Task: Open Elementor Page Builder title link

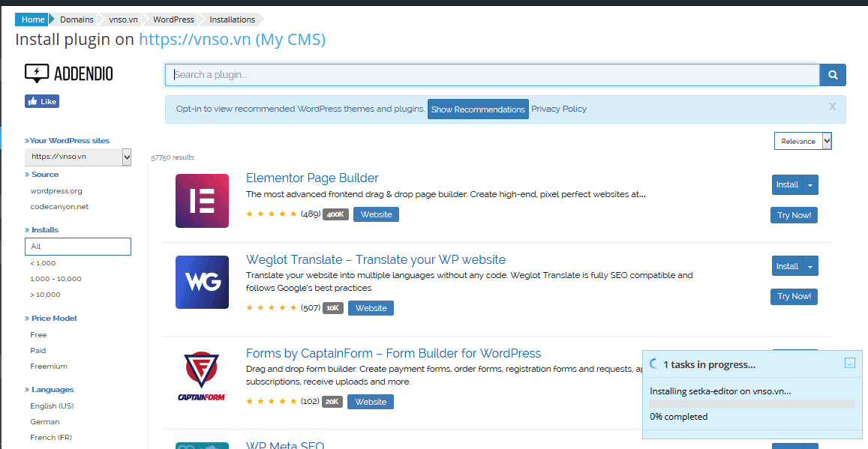Action: [312, 178]
